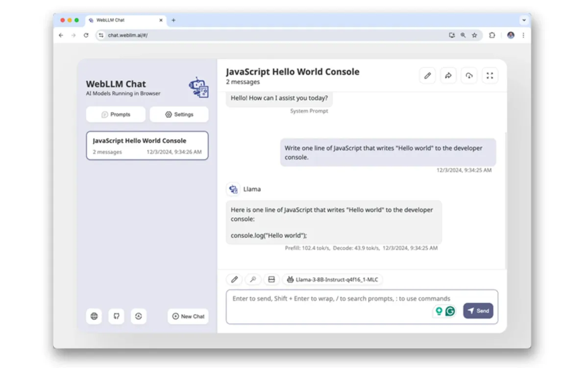Open a new browser tab
This screenshot has width=588, height=368.
coord(173,20)
